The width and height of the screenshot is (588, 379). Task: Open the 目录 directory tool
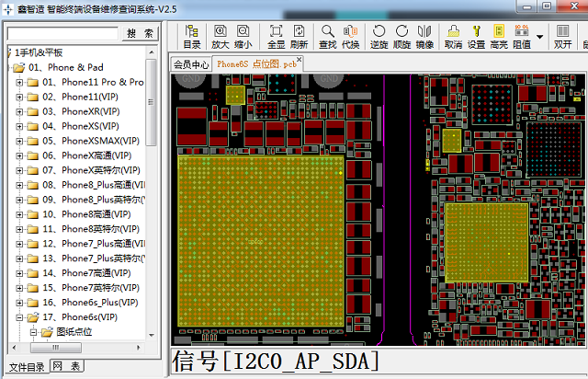click(x=192, y=37)
